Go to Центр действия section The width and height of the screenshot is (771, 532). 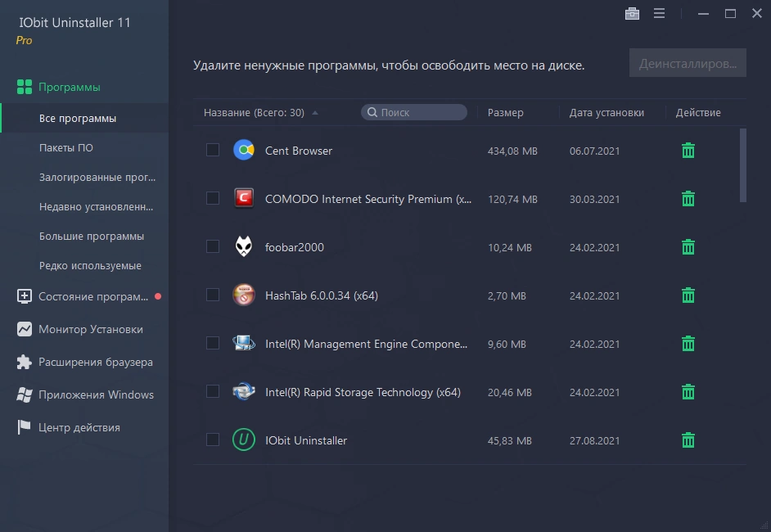(x=79, y=427)
